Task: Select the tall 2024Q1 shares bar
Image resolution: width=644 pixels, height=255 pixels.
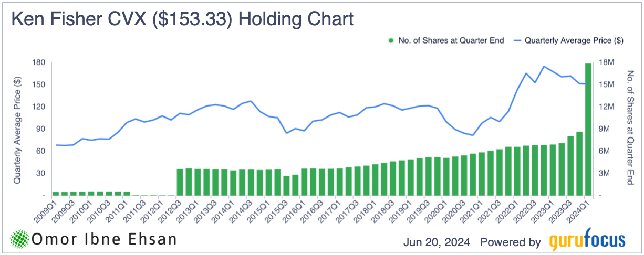Action: click(588, 129)
